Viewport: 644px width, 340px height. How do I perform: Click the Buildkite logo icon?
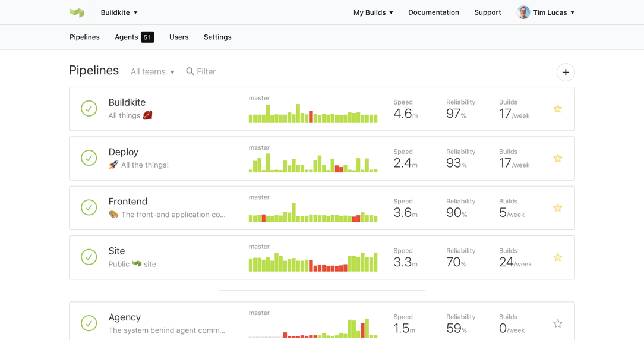point(77,12)
